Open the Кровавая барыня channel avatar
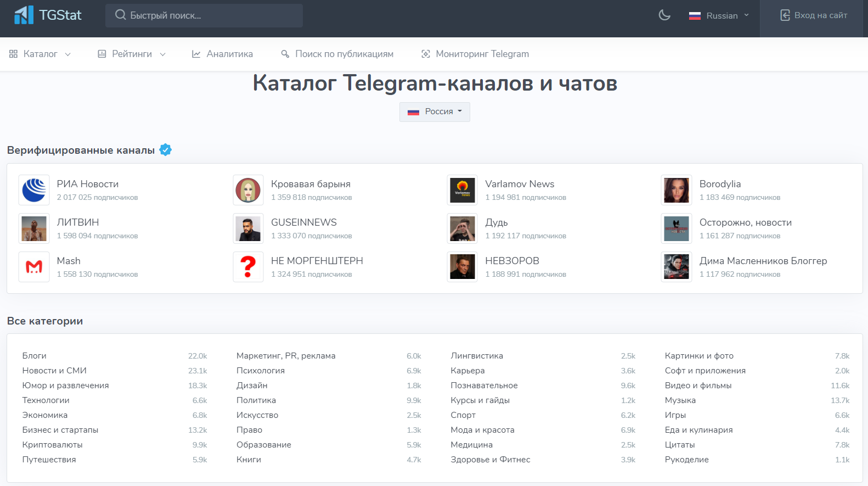This screenshot has width=868, height=486. [248, 190]
